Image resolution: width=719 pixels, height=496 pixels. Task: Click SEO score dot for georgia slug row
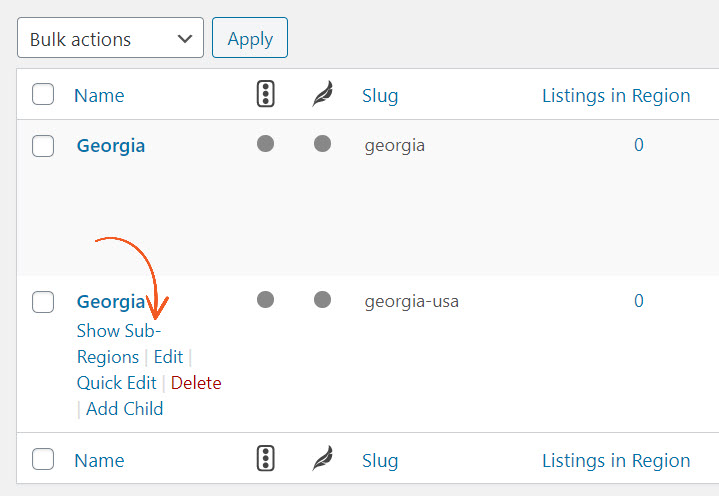point(265,143)
